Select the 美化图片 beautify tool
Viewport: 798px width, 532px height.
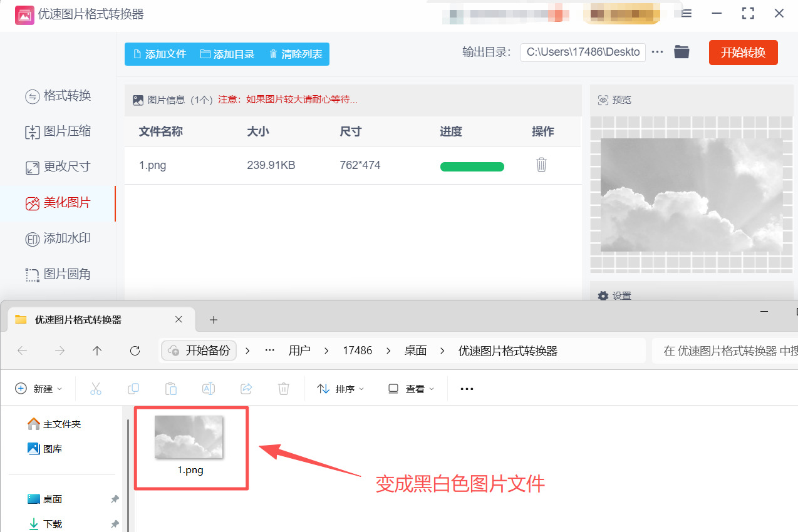point(58,203)
